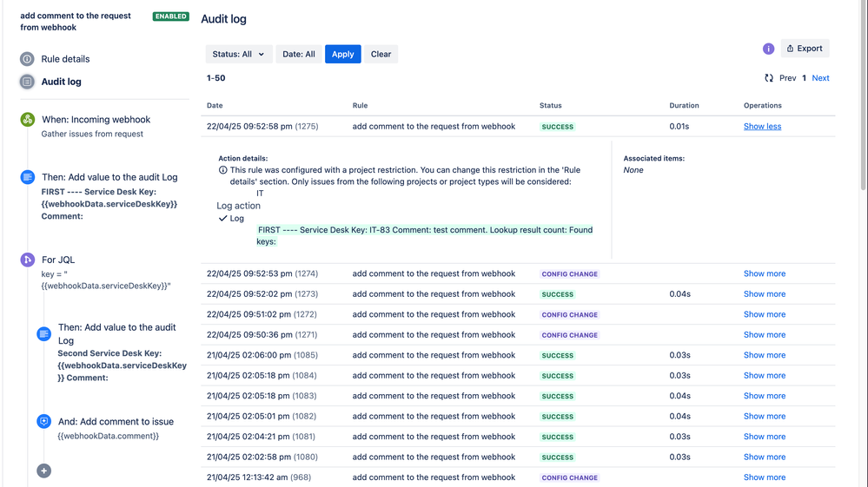Screen dimensions: 868x487
Task: Expand entry 968 with Show more
Action: pos(765,477)
